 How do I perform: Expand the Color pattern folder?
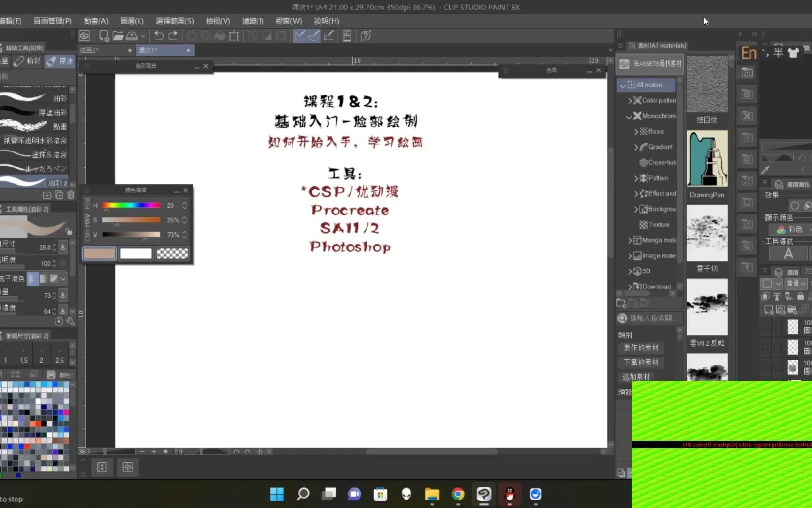tap(630, 101)
